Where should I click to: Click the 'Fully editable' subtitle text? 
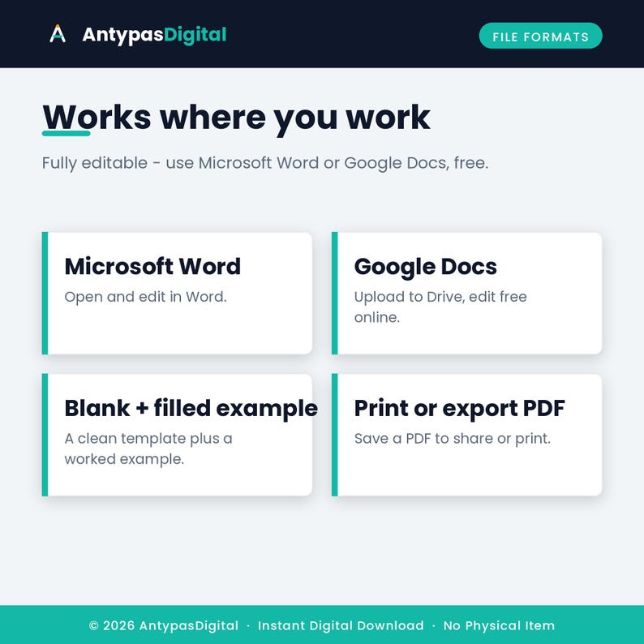[265, 163]
